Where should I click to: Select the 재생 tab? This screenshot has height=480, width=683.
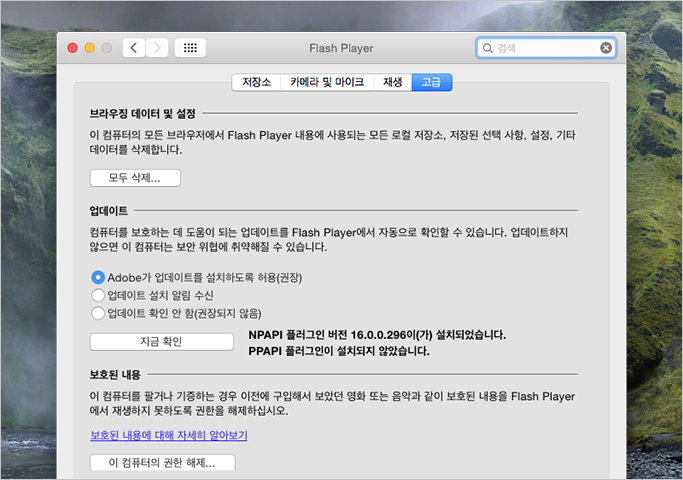392,82
